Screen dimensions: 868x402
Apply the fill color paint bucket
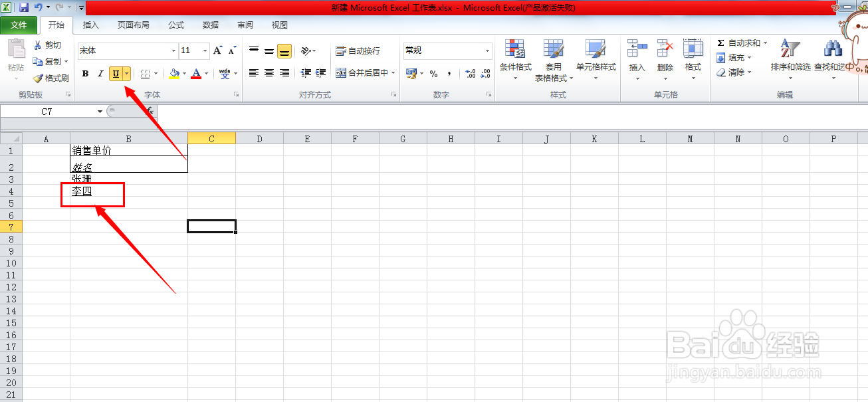[x=174, y=74]
